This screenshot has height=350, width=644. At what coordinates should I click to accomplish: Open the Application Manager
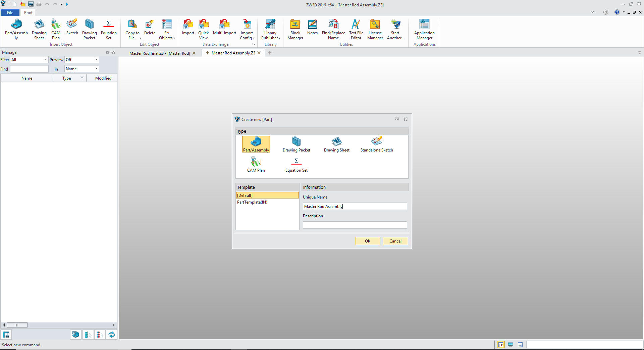pos(424,30)
